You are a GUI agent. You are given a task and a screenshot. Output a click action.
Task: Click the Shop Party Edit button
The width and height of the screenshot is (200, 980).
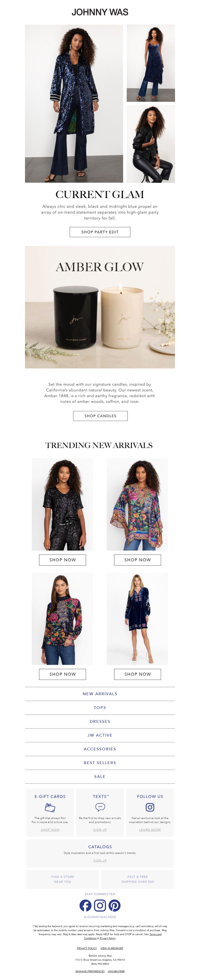[100, 232]
